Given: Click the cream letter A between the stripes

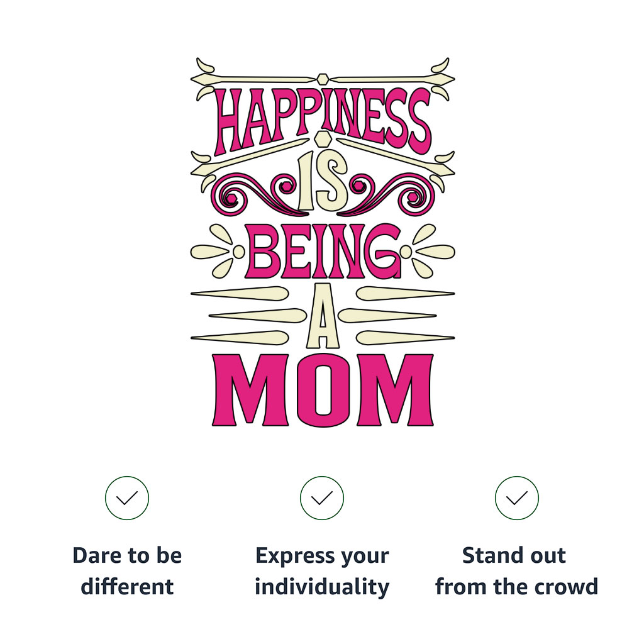Looking at the screenshot, I should [x=323, y=316].
